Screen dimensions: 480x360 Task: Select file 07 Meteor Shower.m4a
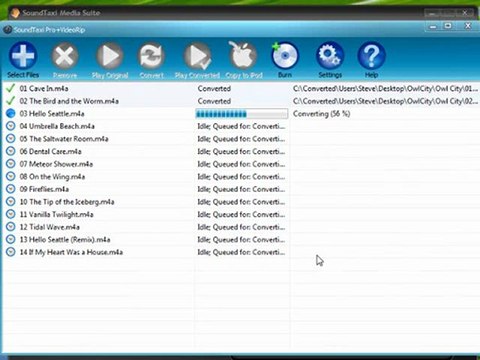(x=56, y=164)
